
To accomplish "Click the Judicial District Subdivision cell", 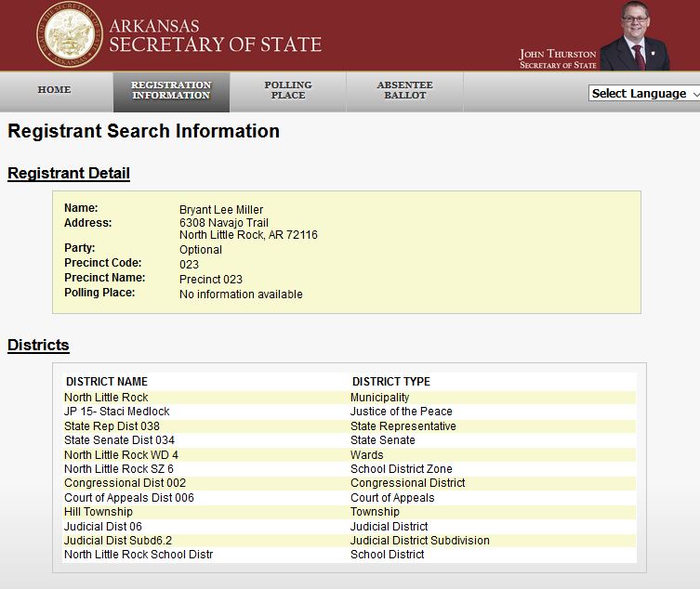I will pos(419,541).
